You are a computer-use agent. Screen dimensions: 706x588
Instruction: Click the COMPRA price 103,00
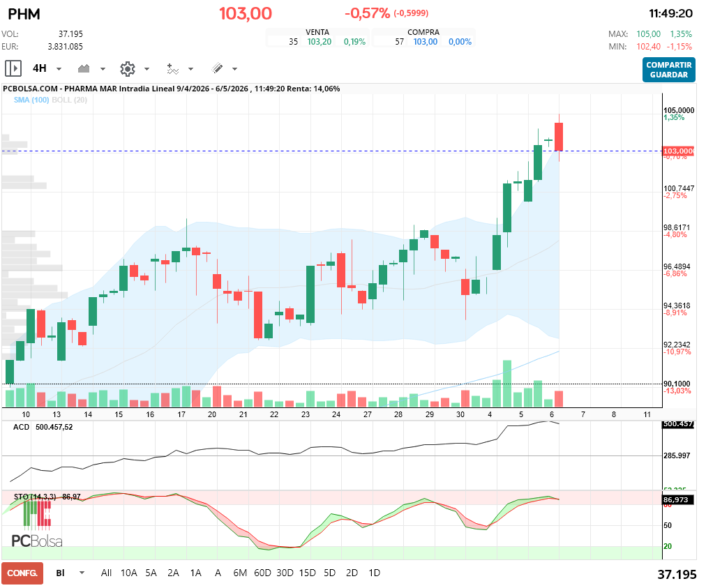tap(426, 42)
